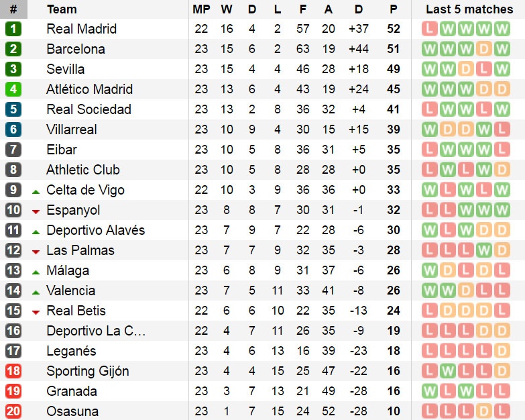This screenshot has width=525, height=420.
Task: Open the Deportivo Alavés team link
Action: pos(95,230)
